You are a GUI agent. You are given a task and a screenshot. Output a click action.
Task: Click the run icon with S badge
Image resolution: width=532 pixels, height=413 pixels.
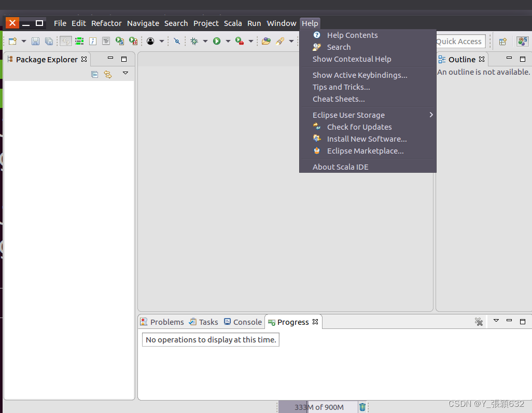pyautogui.click(x=120, y=41)
